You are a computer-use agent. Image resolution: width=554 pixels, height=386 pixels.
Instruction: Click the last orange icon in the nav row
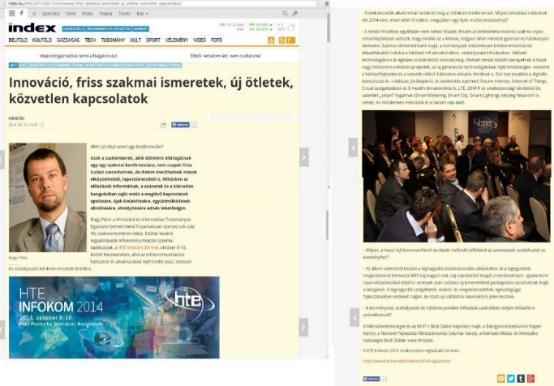[x=291, y=40]
